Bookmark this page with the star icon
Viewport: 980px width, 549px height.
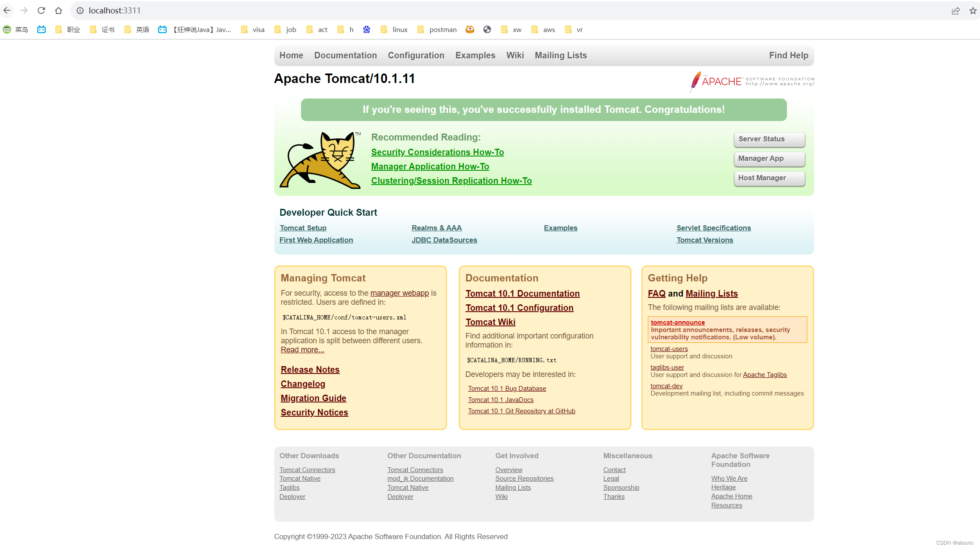973,10
